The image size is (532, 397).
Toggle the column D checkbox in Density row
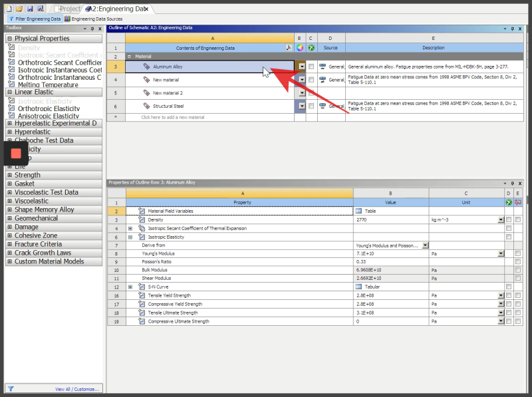pos(509,219)
